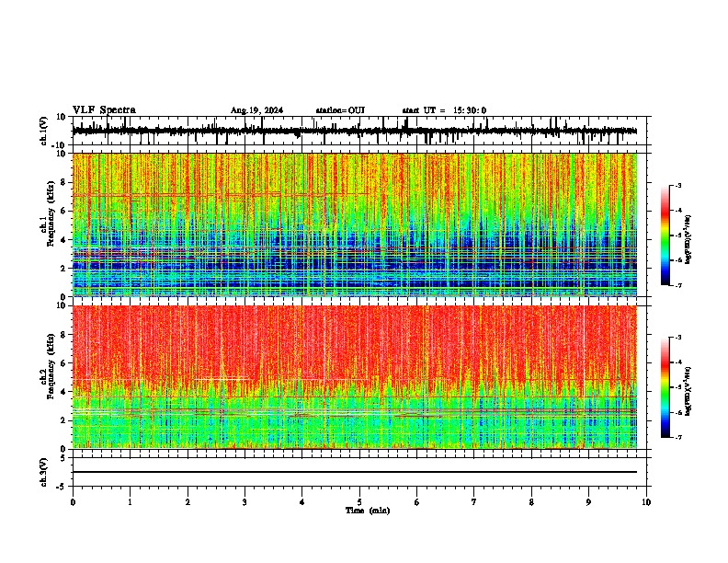Click time axis tick label "2"
728x563 pixels.
coord(188,502)
